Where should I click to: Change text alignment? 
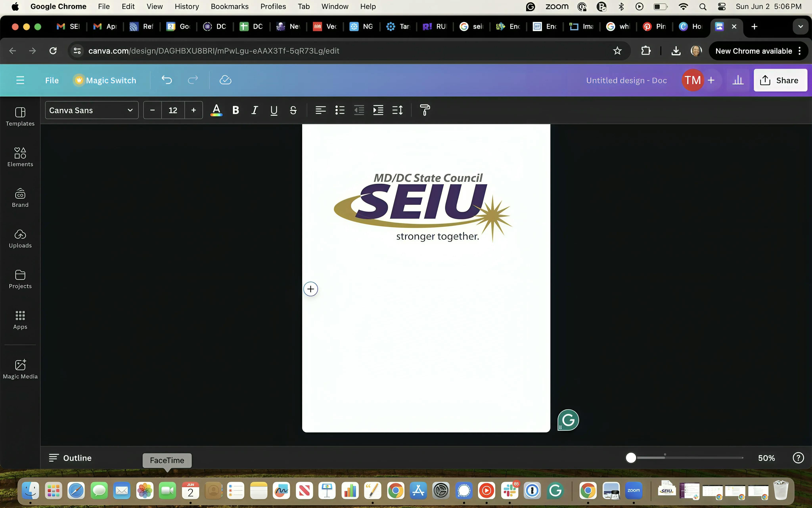(320, 110)
